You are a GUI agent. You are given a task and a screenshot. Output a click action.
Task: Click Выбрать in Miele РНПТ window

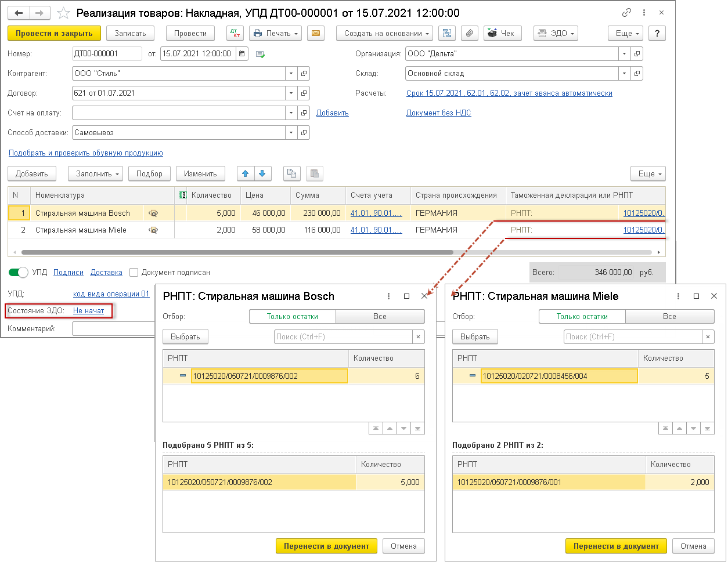coord(475,337)
